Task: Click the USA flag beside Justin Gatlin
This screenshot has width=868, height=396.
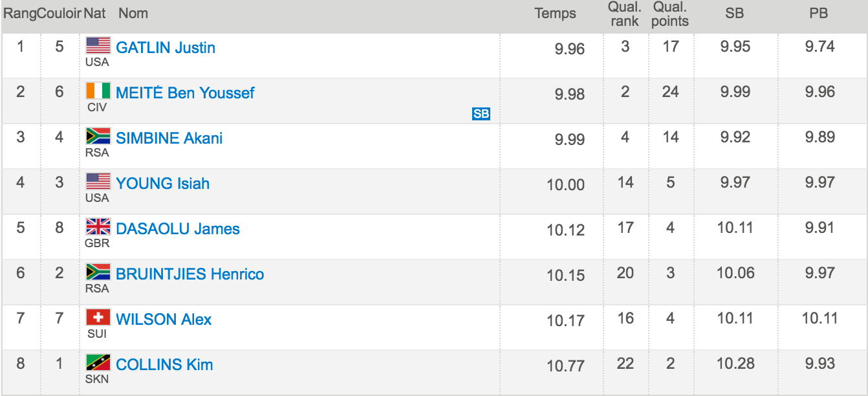Action: click(98, 45)
